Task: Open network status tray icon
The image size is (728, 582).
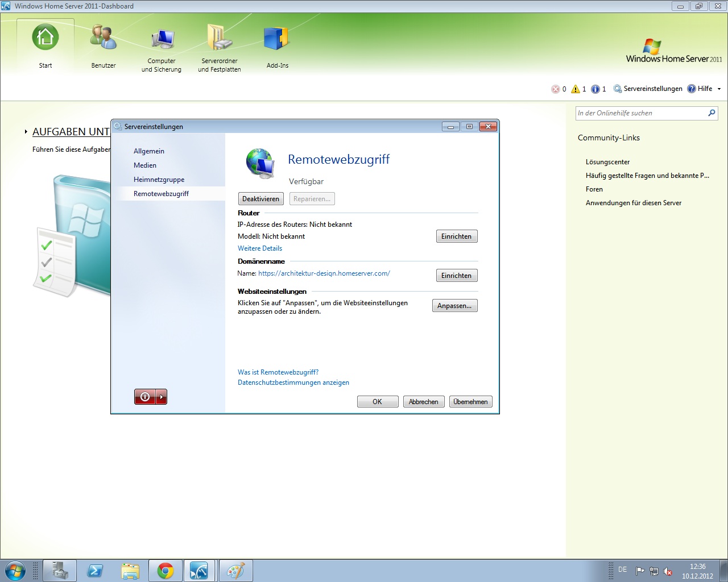Action: coord(654,571)
